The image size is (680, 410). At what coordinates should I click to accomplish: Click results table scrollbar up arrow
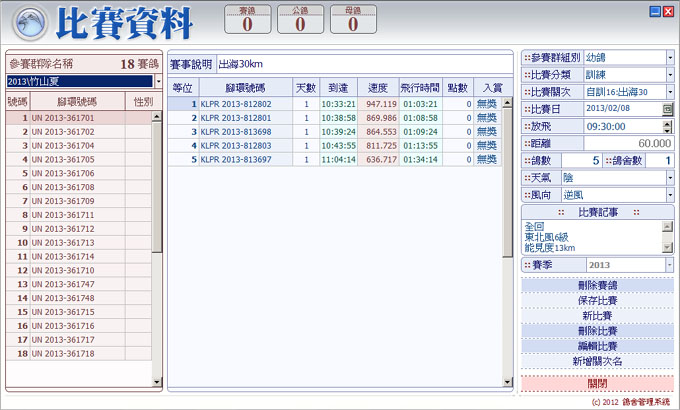point(507,103)
